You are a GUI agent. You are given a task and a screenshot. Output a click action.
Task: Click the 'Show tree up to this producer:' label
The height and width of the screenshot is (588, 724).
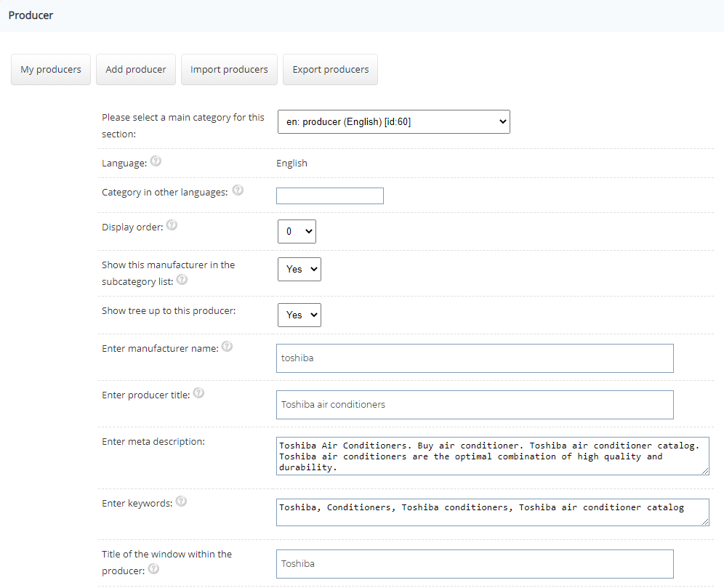pyautogui.click(x=169, y=311)
